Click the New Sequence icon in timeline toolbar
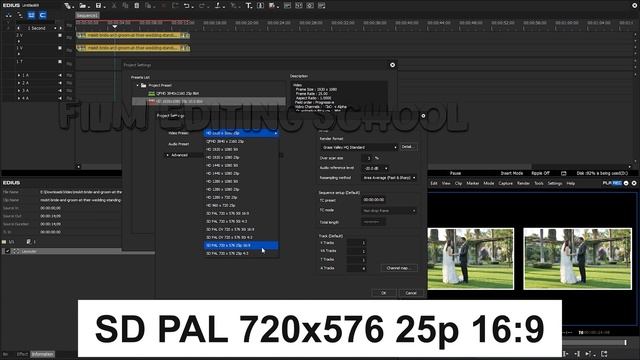 [x=67, y=6]
